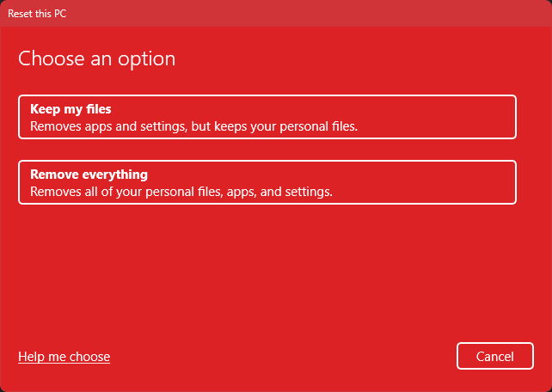Image resolution: width=552 pixels, height=392 pixels.
Task: Click the bold Keep my files heading
Action: [71, 109]
